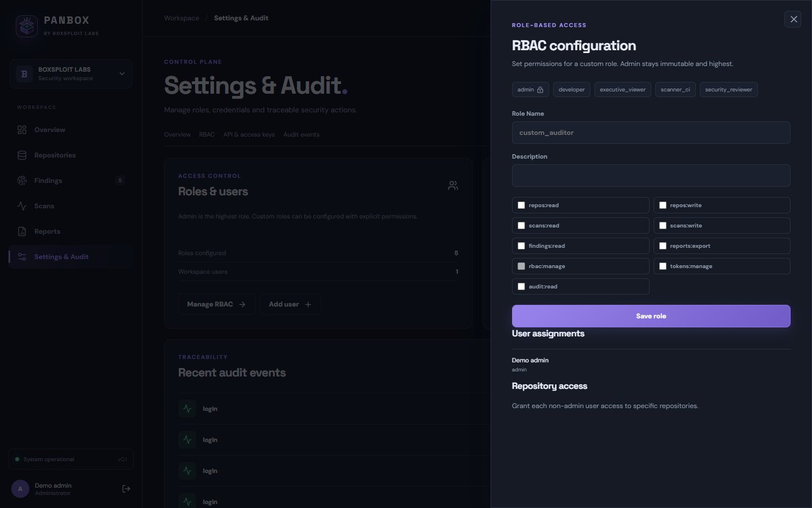Check the audit:read permission
This screenshot has width=812, height=508.
click(521, 287)
